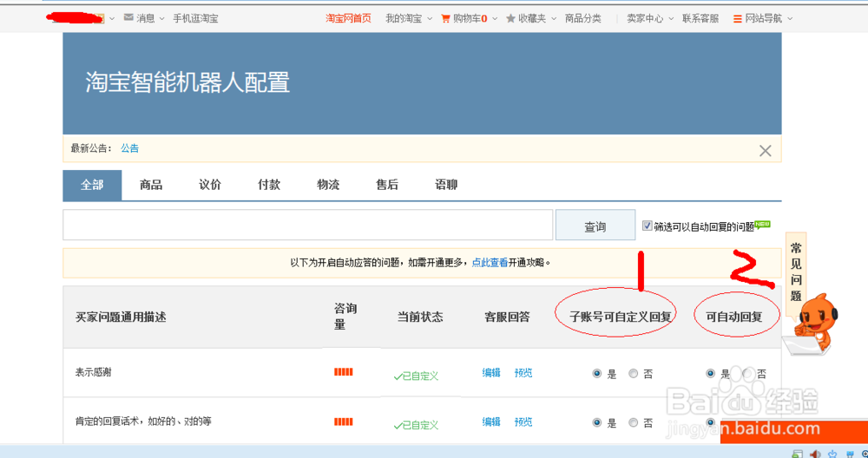Select 是 for 子账号可自定义回复 in 表示感谢 row
This screenshot has height=458, width=868.
597,373
